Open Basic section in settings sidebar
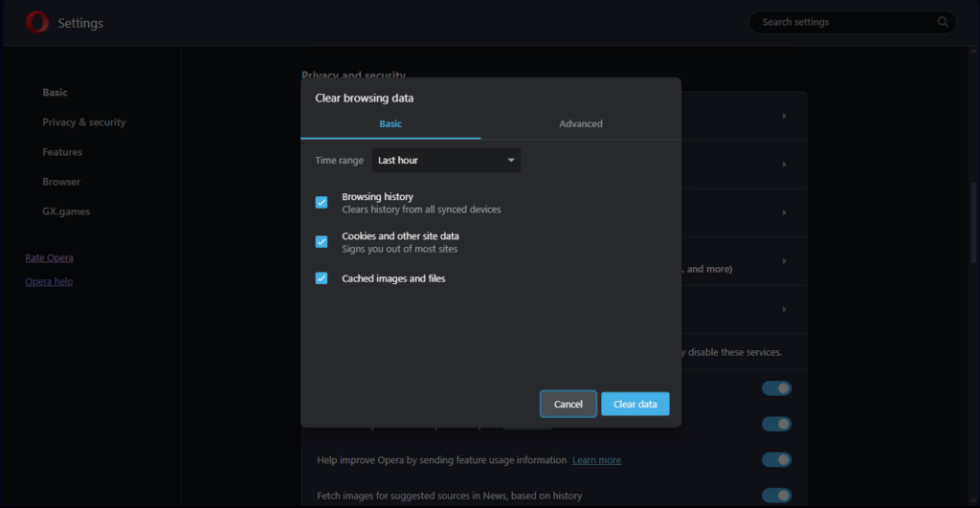Image resolution: width=980 pixels, height=508 pixels. (x=55, y=93)
